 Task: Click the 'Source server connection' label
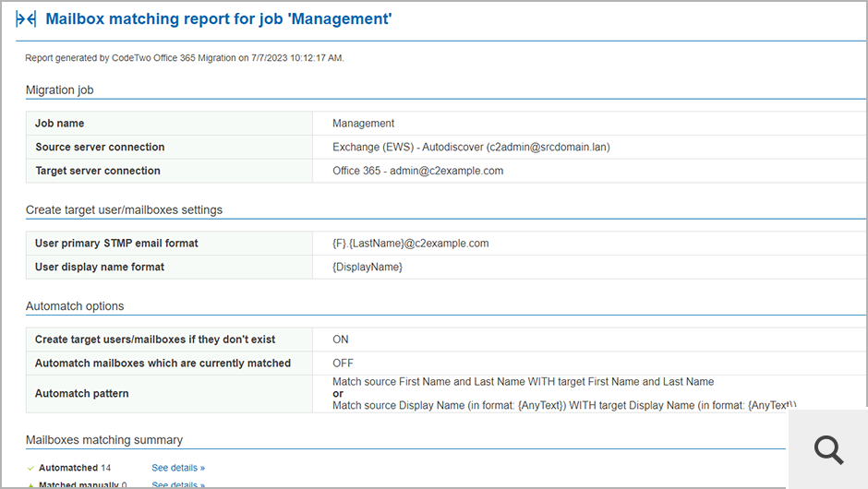tap(101, 147)
